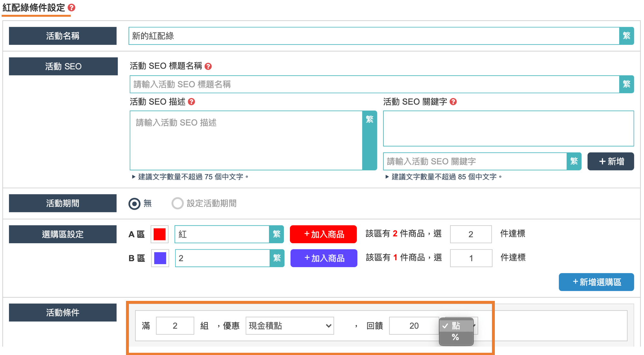Click 繁 language icon in B 區 name field

pyautogui.click(x=277, y=258)
